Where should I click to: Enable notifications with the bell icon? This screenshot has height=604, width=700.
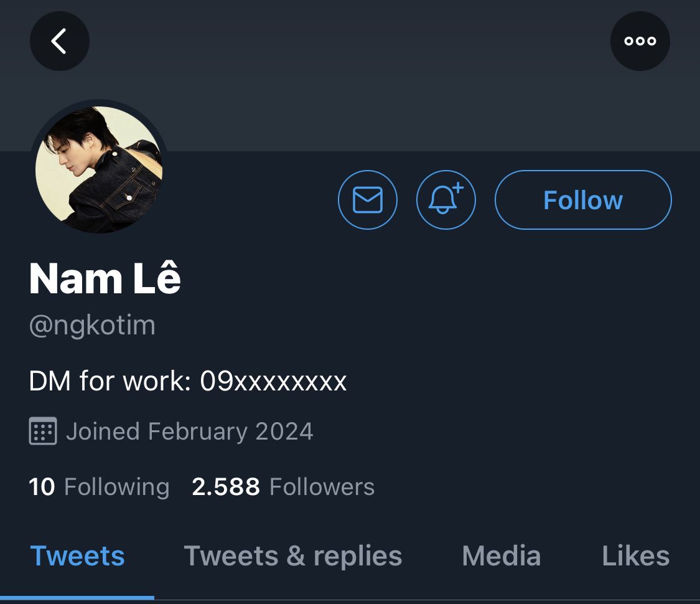446,200
